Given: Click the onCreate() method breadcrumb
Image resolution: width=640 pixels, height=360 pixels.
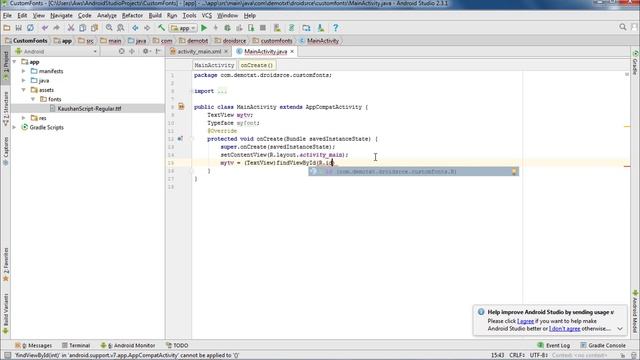Looking at the screenshot, I should 256,65.
